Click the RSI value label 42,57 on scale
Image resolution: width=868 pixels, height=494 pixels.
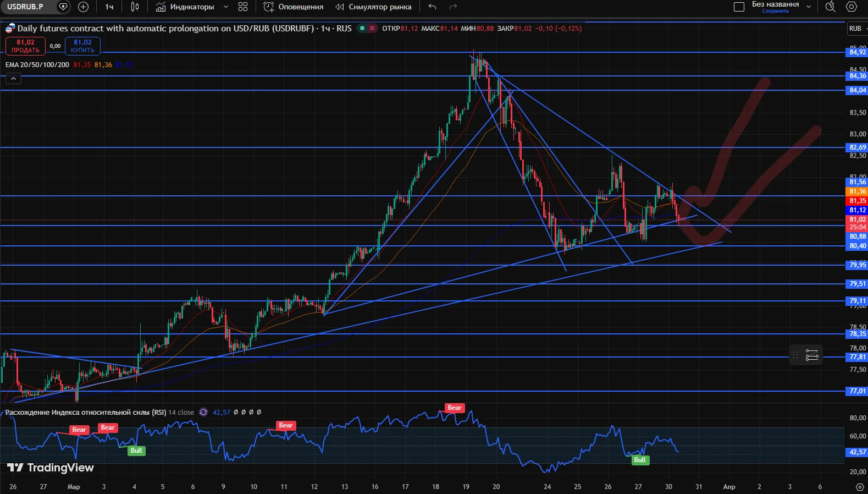pyautogui.click(x=857, y=452)
